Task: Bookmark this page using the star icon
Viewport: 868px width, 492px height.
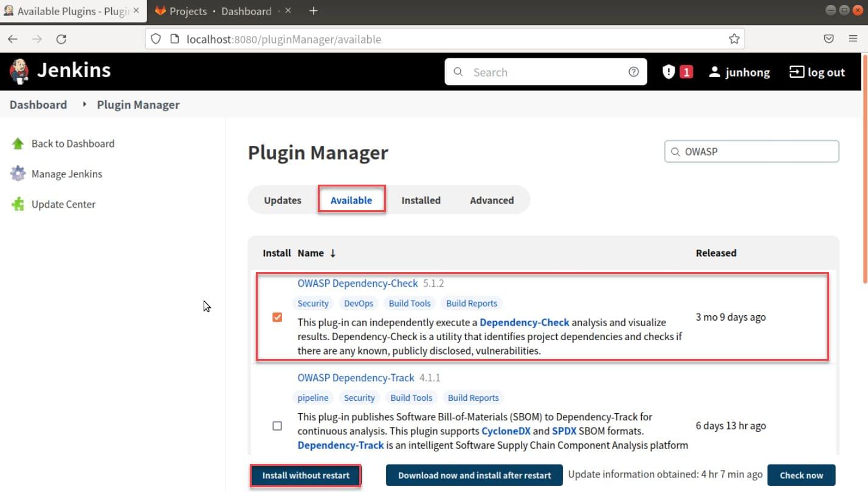Action: coord(734,39)
